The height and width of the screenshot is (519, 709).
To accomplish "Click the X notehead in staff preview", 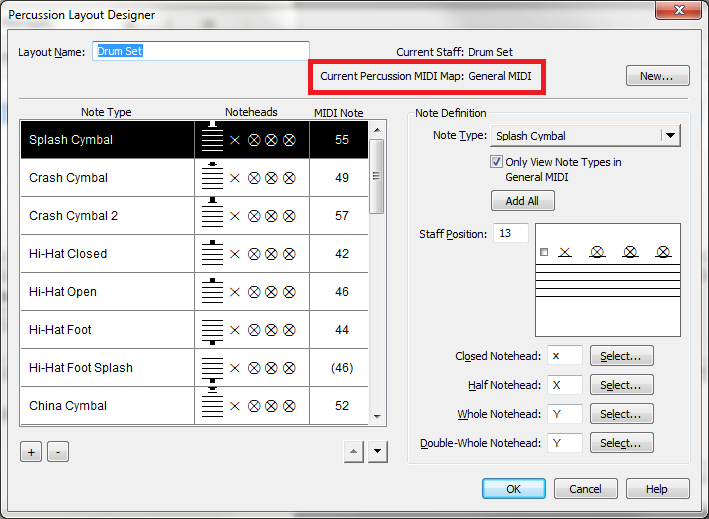I will point(565,252).
